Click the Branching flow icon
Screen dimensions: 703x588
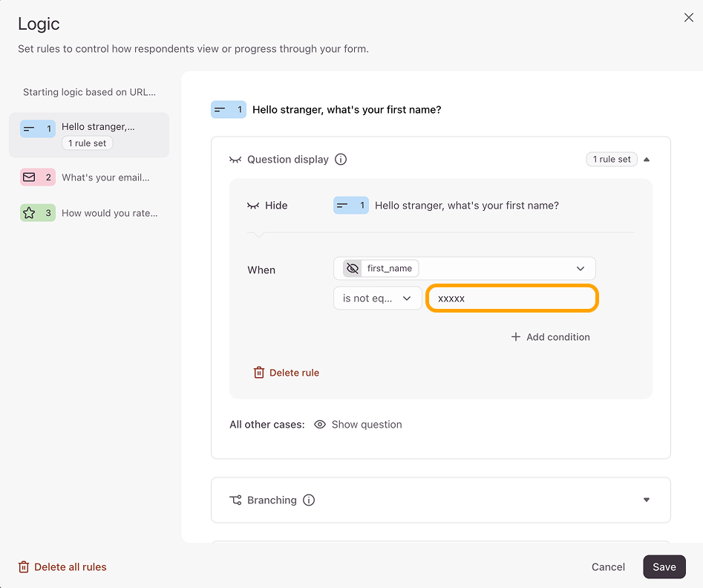[235, 500]
